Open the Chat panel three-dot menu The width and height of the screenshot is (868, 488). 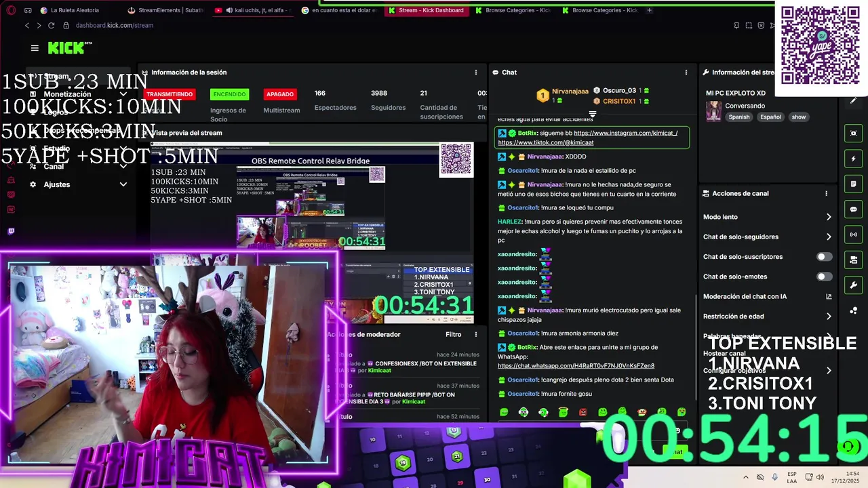686,73
